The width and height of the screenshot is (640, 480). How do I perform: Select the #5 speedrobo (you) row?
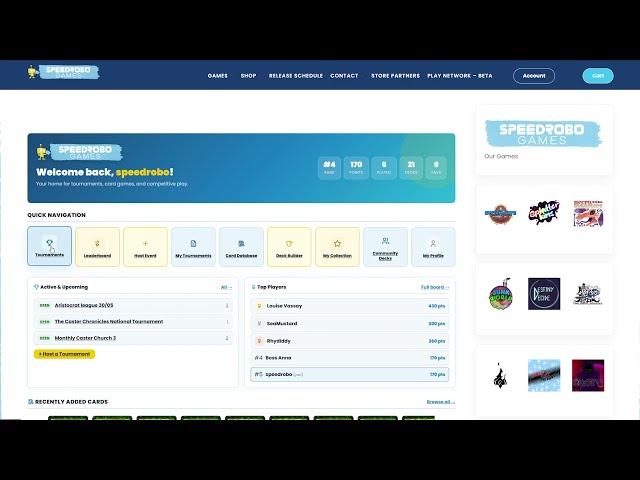(350, 374)
